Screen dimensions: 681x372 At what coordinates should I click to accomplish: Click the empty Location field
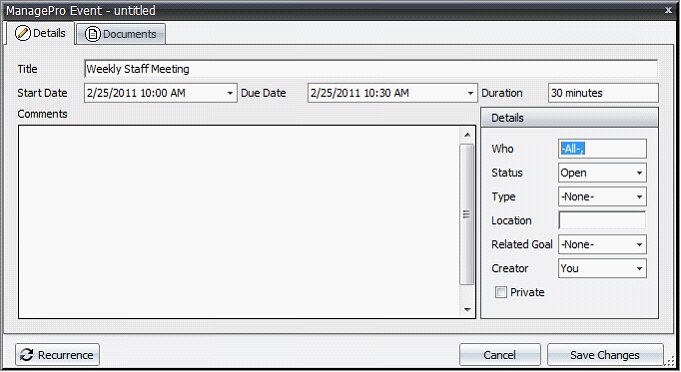coord(602,221)
